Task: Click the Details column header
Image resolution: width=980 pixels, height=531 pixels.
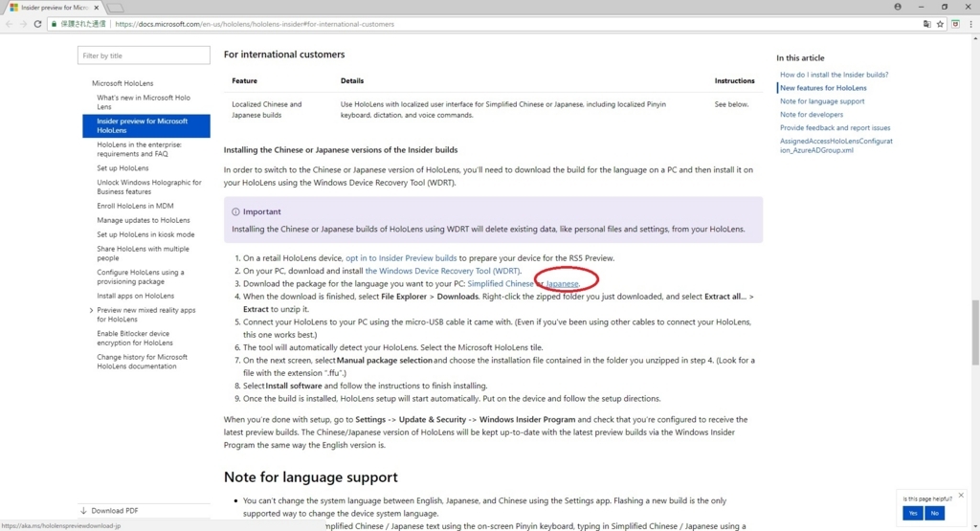Action: pos(352,80)
